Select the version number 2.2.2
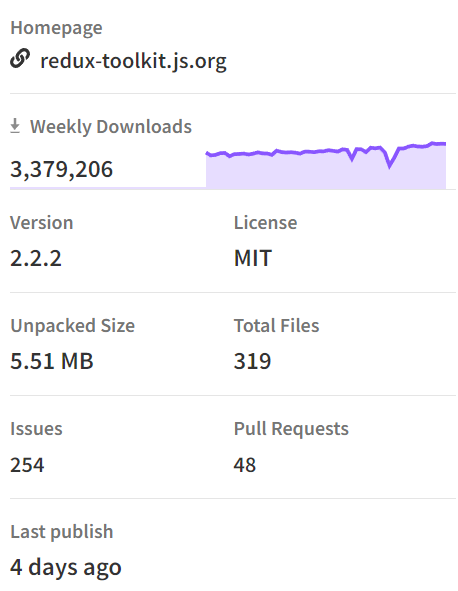Image resolution: width=458 pixels, height=591 pixels. 36,258
